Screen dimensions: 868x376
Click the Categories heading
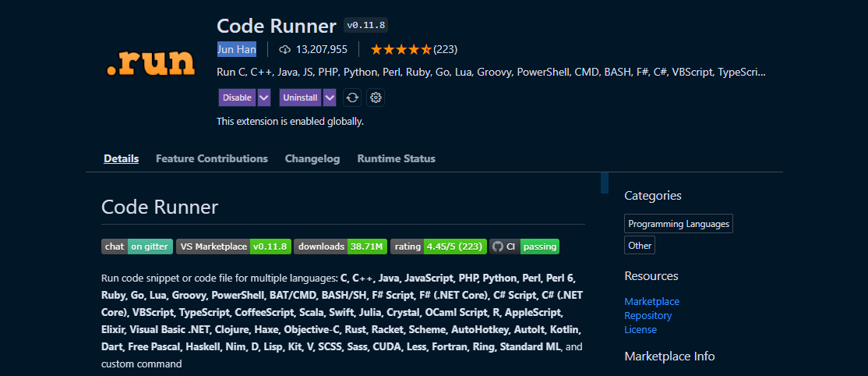(x=653, y=195)
